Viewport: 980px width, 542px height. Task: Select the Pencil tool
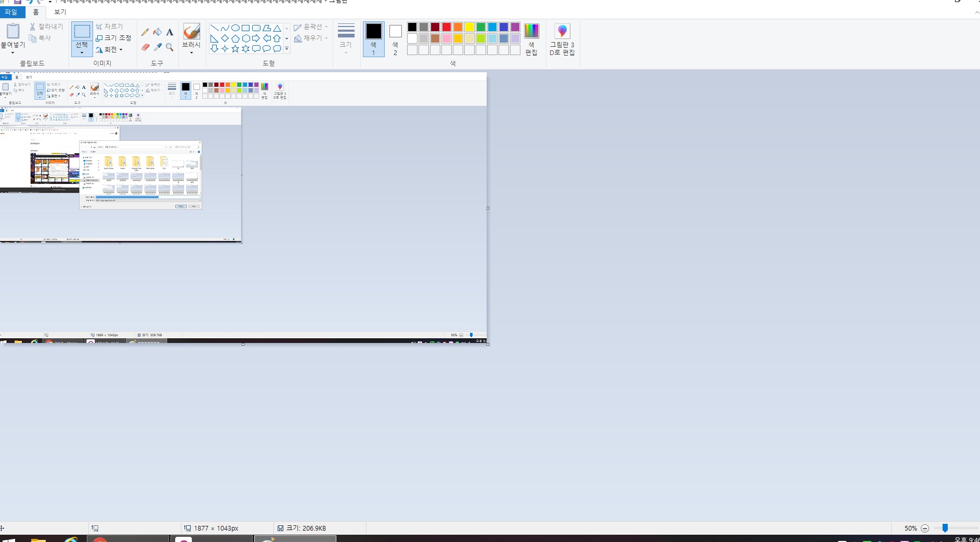pos(145,32)
